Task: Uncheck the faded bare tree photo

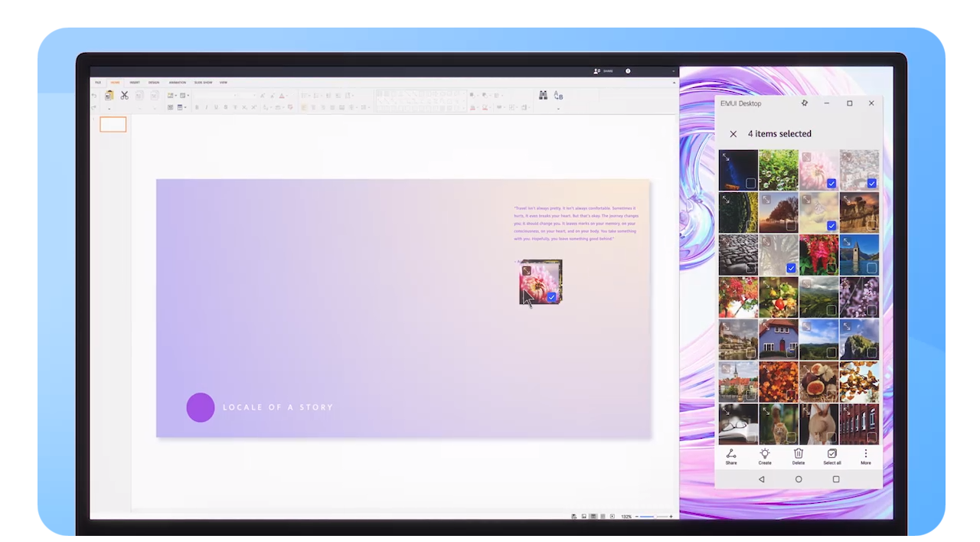Action: 791,268
